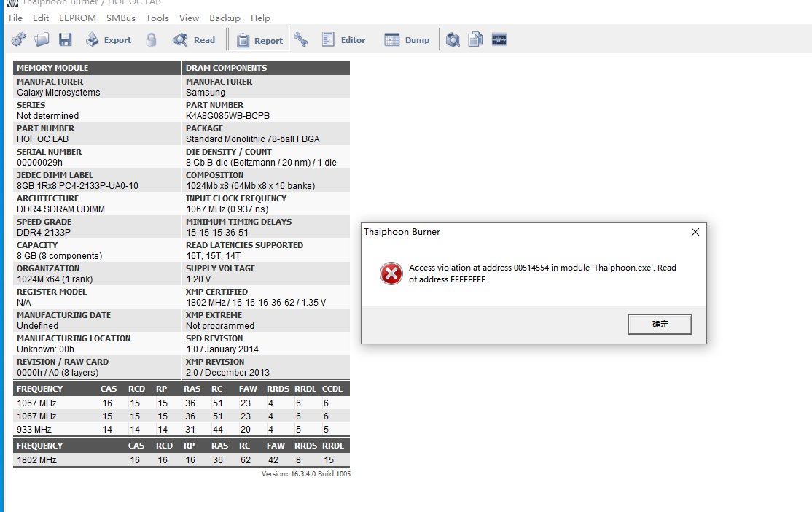
Task: Click the Export toolbar button
Action: [108, 40]
